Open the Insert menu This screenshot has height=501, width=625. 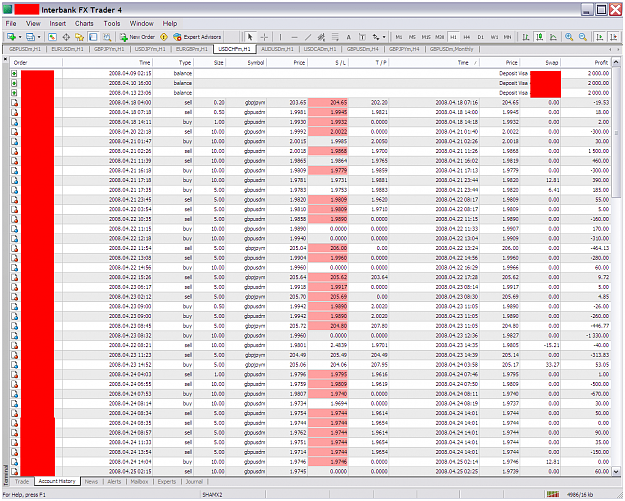58,24
